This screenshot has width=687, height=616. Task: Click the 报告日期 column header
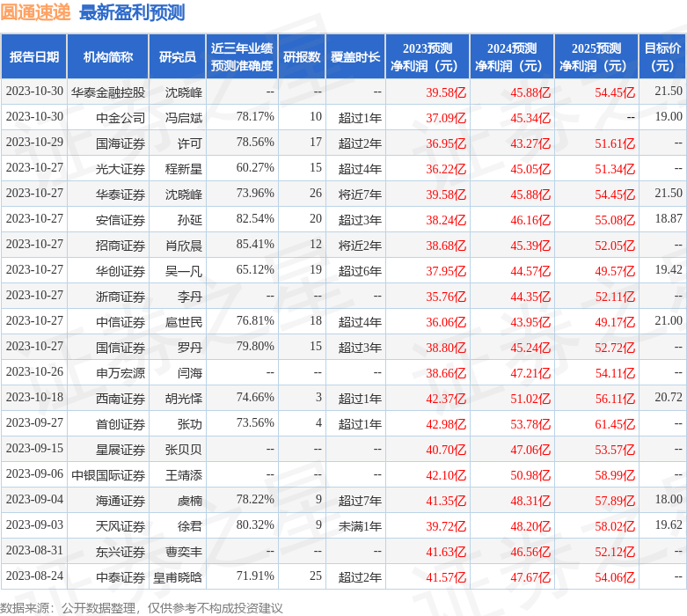(x=33, y=56)
